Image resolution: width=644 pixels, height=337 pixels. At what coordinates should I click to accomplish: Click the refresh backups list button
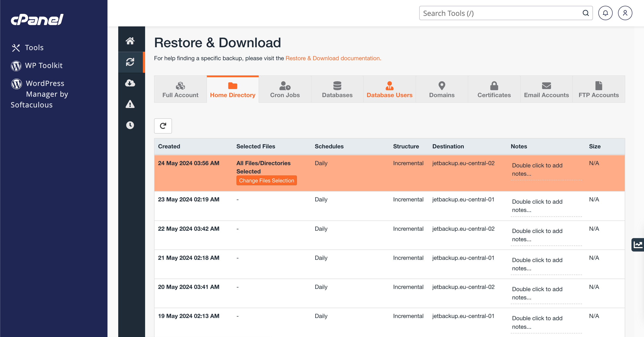click(x=163, y=126)
